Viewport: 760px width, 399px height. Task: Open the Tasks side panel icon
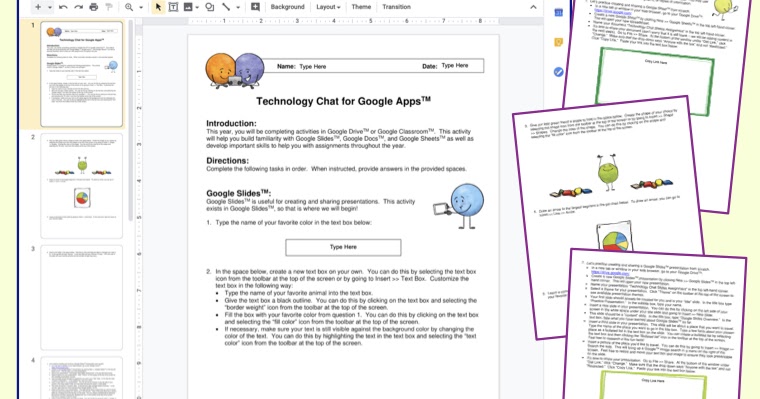(558, 72)
